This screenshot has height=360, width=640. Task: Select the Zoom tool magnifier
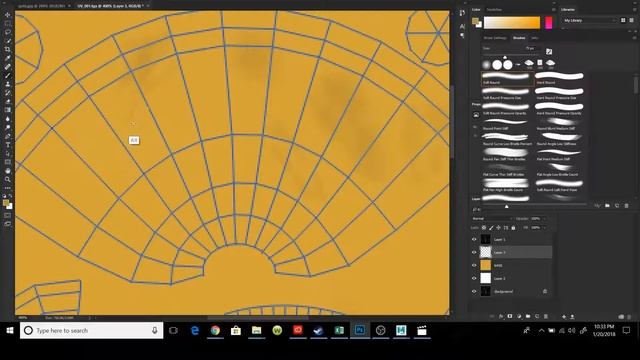[x=7, y=179]
